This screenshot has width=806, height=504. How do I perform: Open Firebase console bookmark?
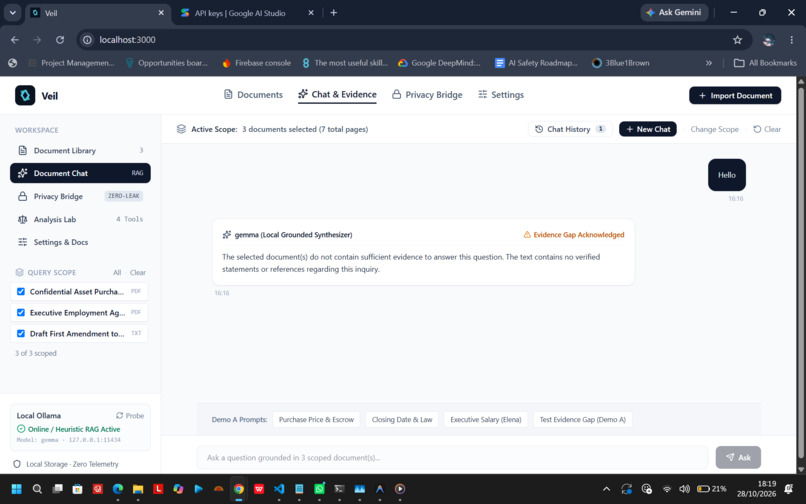tap(257, 63)
